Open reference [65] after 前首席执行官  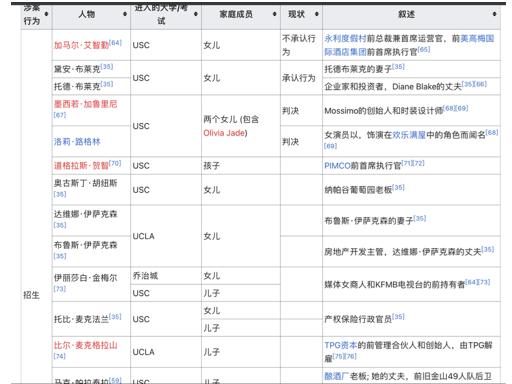coord(424,49)
